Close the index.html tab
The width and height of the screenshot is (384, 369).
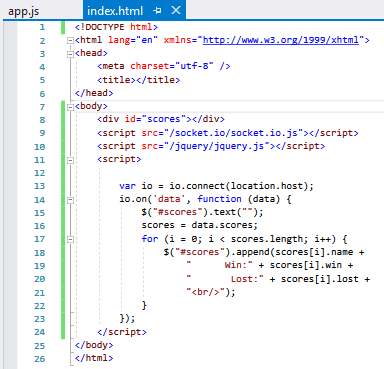[x=176, y=10]
